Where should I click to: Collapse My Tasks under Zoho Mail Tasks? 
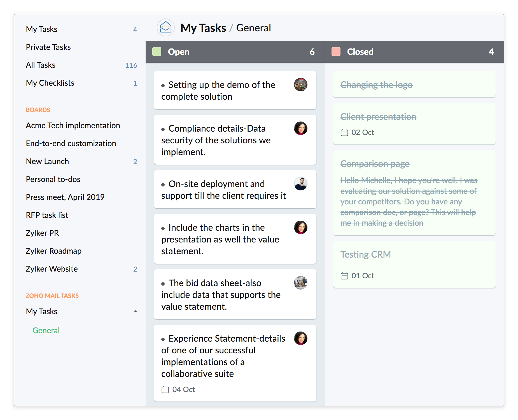coord(135,311)
